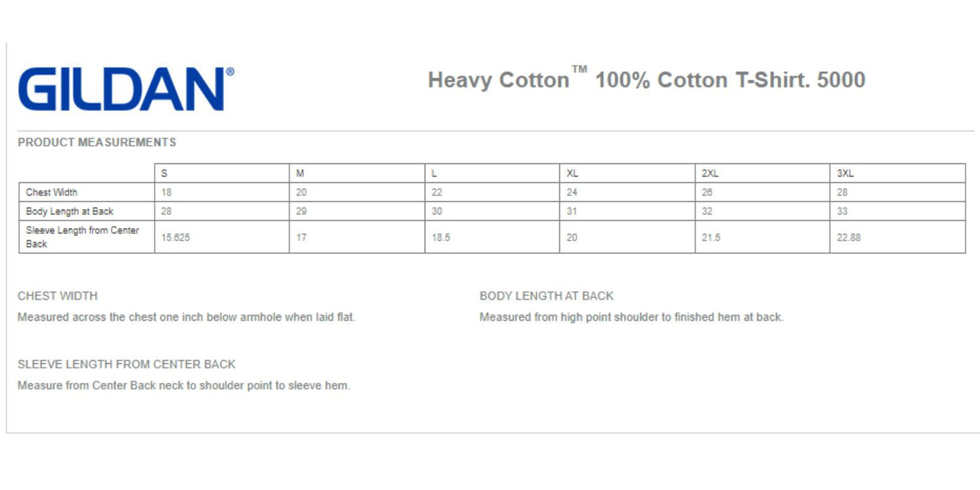Select the S size column header
The height and width of the screenshot is (490, 980).
(165, 173)
